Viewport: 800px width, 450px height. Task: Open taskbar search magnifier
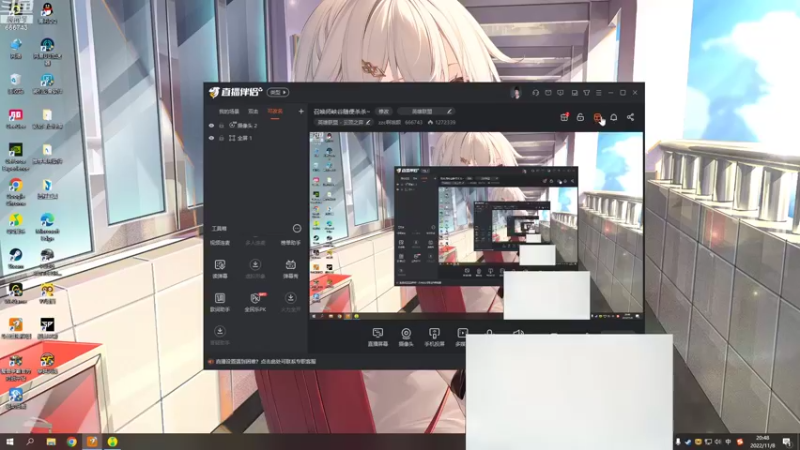[x=30, y=441]
